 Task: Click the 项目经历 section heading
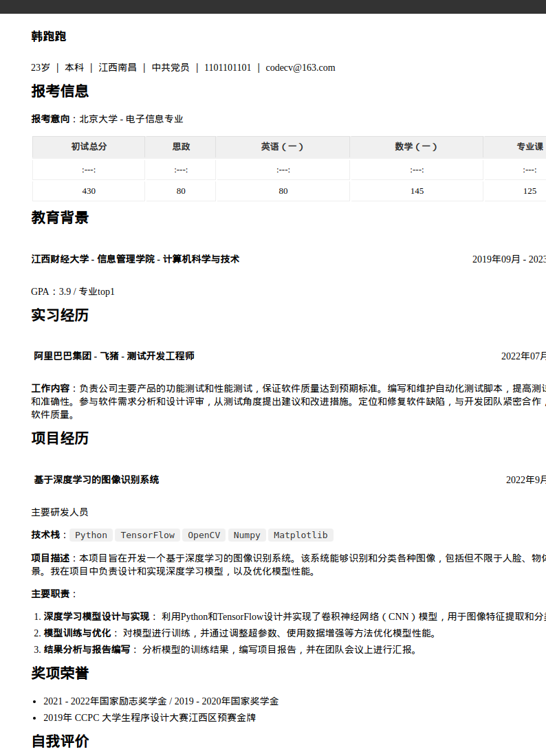(x=60, y=438)
